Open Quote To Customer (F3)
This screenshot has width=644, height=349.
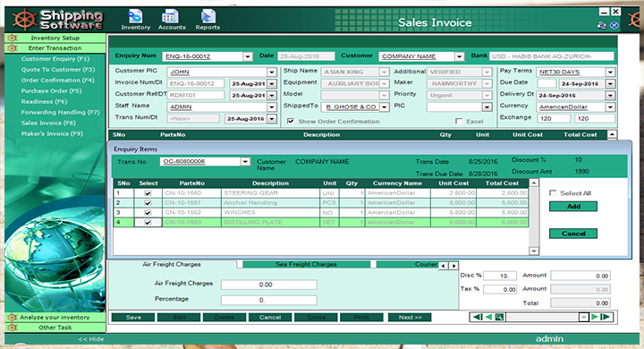(58, 70)
